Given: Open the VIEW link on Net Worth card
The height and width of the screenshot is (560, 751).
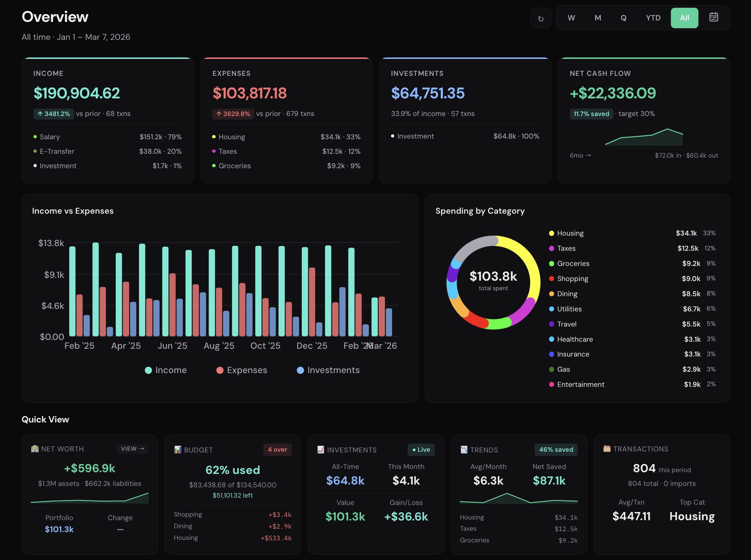Looking at the screenshot, I should [132, 449].
